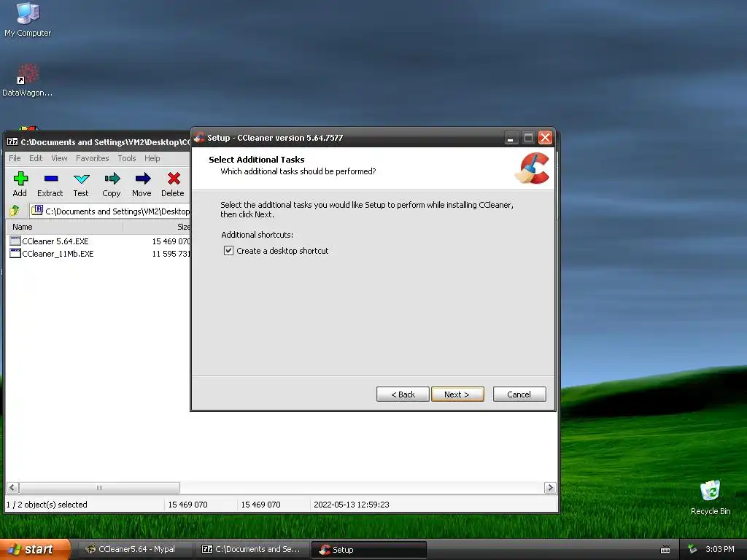Click the 7-Zip address path field
Image resolution: width=747 pixels, height=560 pixels.
click(109, 211)
